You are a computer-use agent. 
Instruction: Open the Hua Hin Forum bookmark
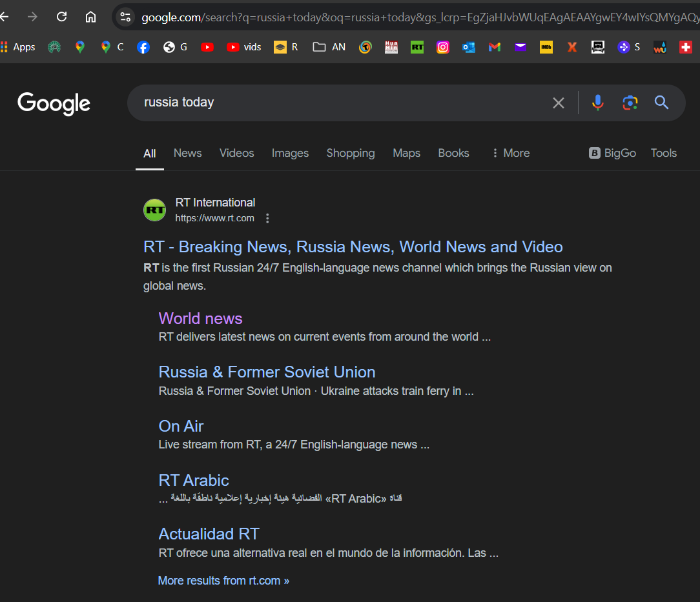391,47
